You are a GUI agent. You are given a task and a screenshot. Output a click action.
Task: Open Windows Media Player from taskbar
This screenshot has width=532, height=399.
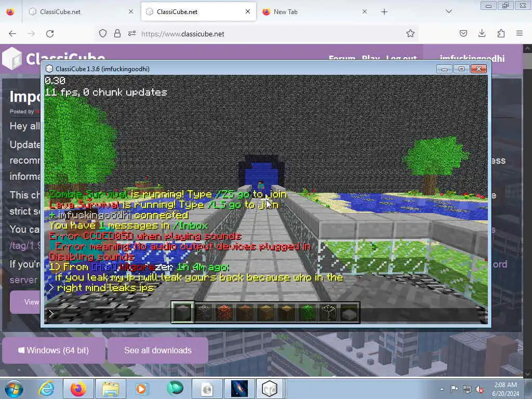141,389
